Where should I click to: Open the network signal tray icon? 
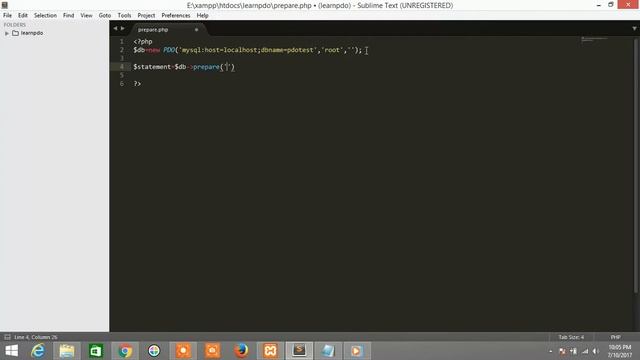585,351
